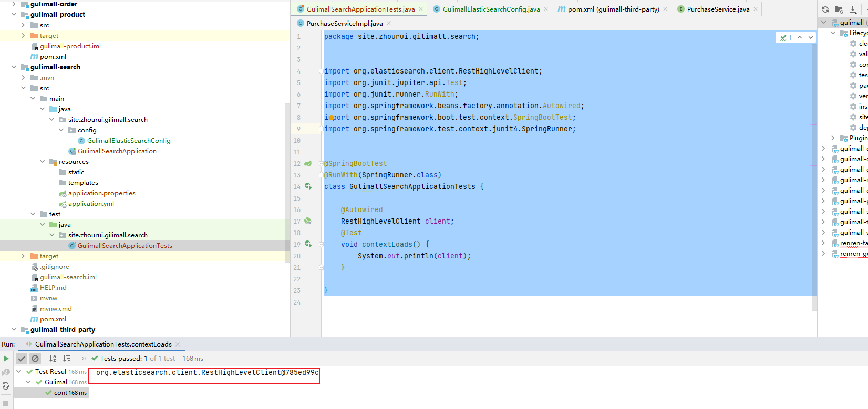Open GulimallElasticSearchConfig class in tree

(x=129, y=140)
